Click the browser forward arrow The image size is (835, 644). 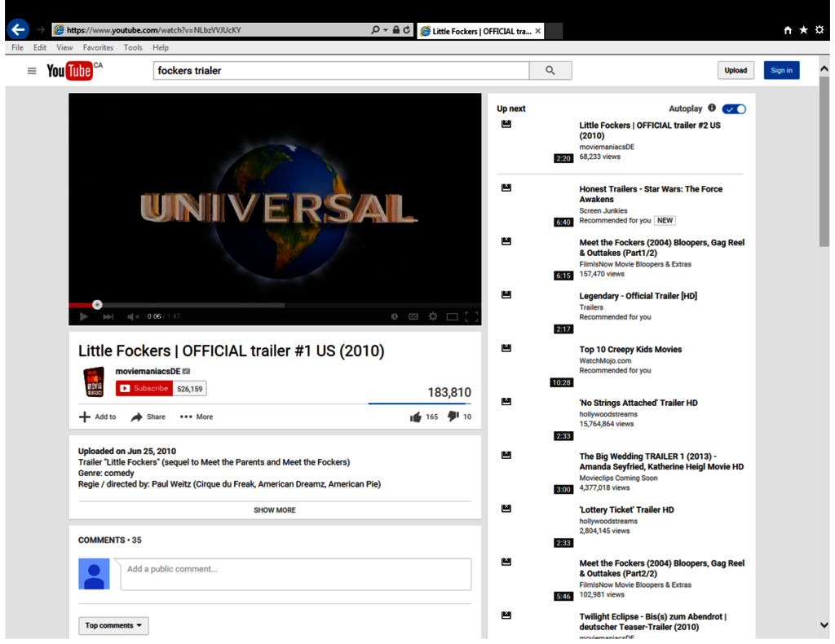coord(41,30)
